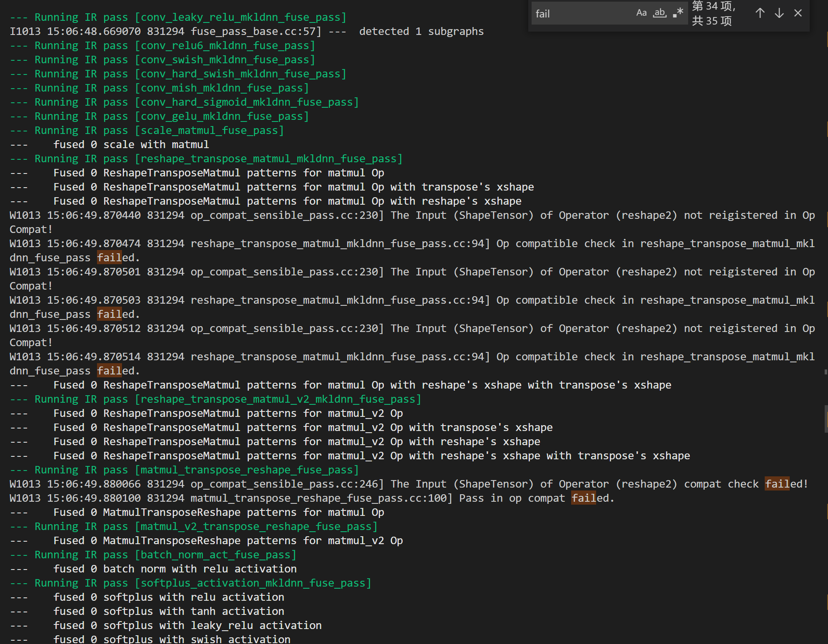Click the highlighted 'fail' in compat check failed line

tap(778, 484)
